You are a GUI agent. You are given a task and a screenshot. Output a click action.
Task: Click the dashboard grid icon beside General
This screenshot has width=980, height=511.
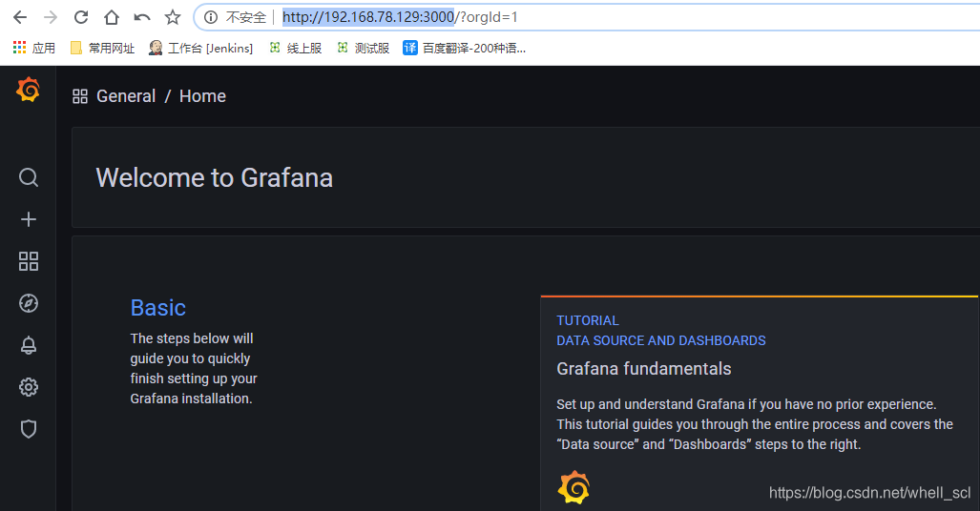(80, 96)
